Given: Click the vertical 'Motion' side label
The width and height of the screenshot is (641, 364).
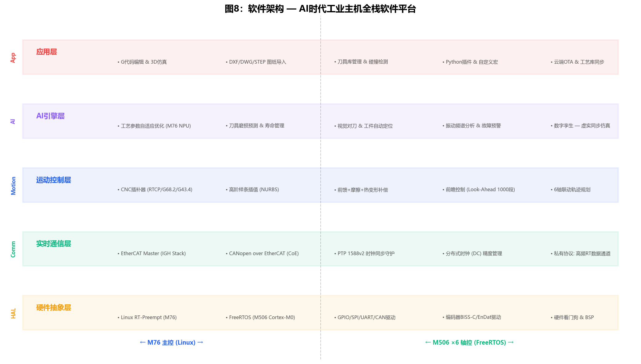Looking at the screenshot, I should (13, 186).
